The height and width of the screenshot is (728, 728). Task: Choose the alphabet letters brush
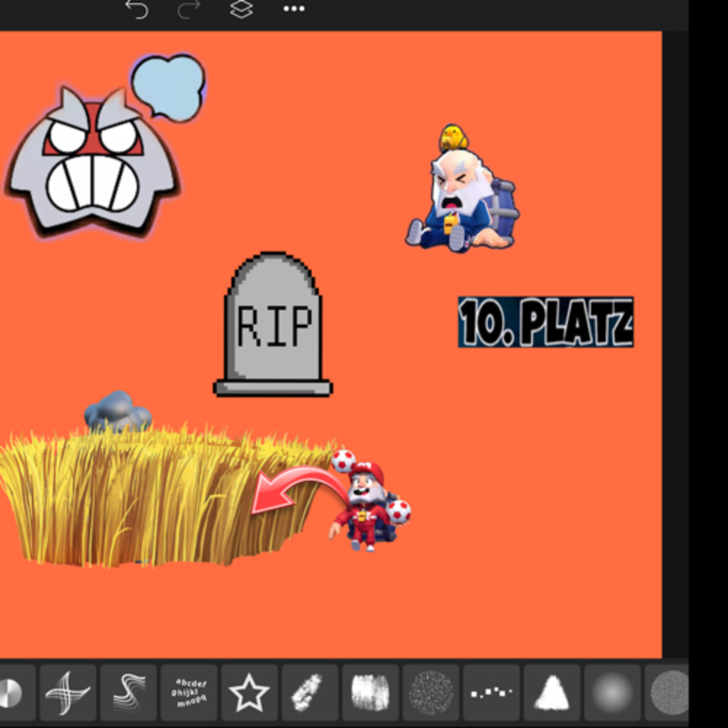coord(189,693)
